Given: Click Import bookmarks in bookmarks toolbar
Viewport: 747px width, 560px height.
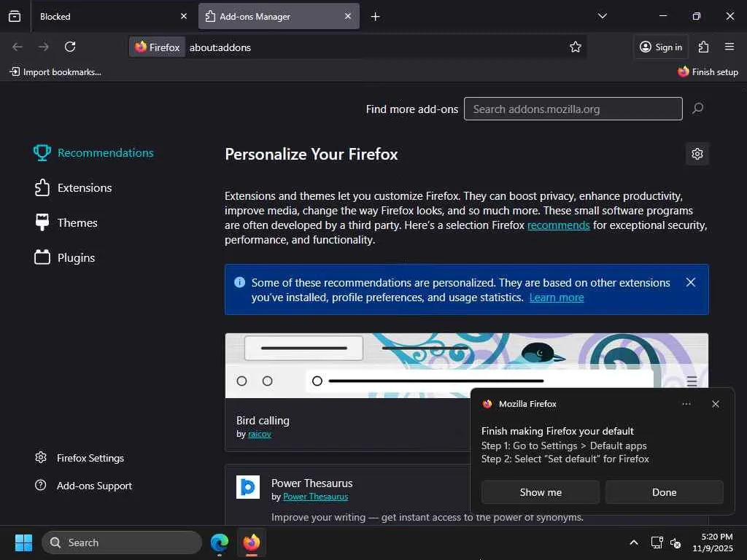Looking at the screenshot, I should point(55,72).
